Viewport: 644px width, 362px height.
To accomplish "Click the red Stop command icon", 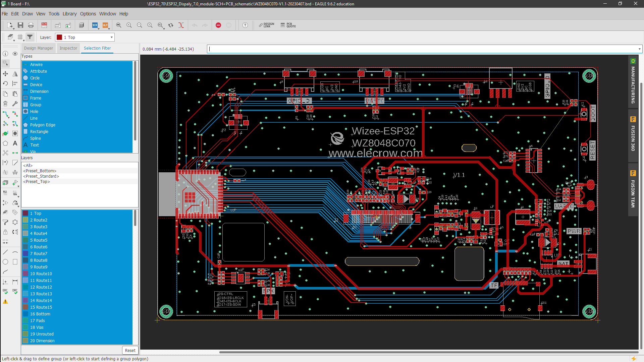I will pyautogui.click(x=218, y=25).
